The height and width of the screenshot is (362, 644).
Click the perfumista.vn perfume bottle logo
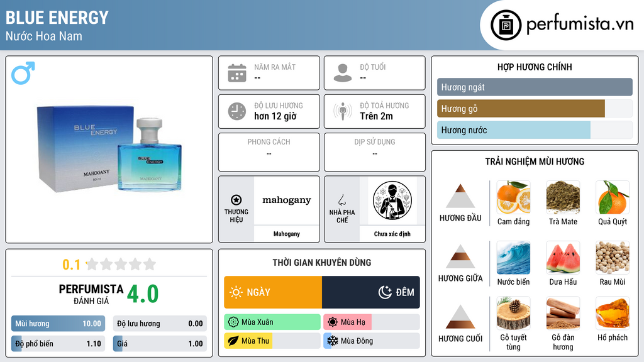point(506,25)
